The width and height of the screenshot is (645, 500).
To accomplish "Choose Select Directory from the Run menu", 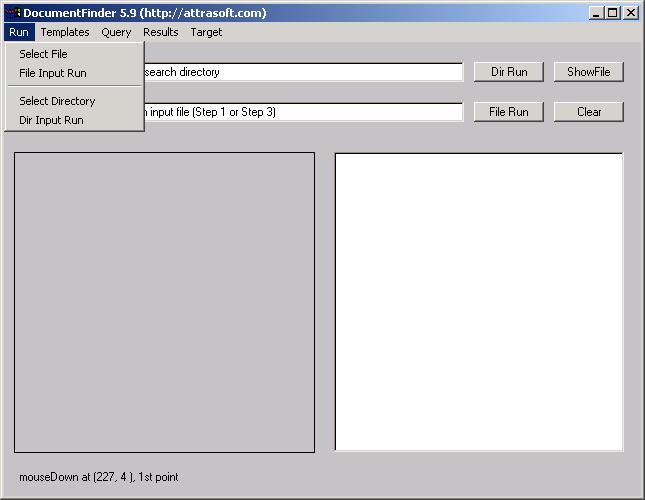I will (x=57, y=101).
